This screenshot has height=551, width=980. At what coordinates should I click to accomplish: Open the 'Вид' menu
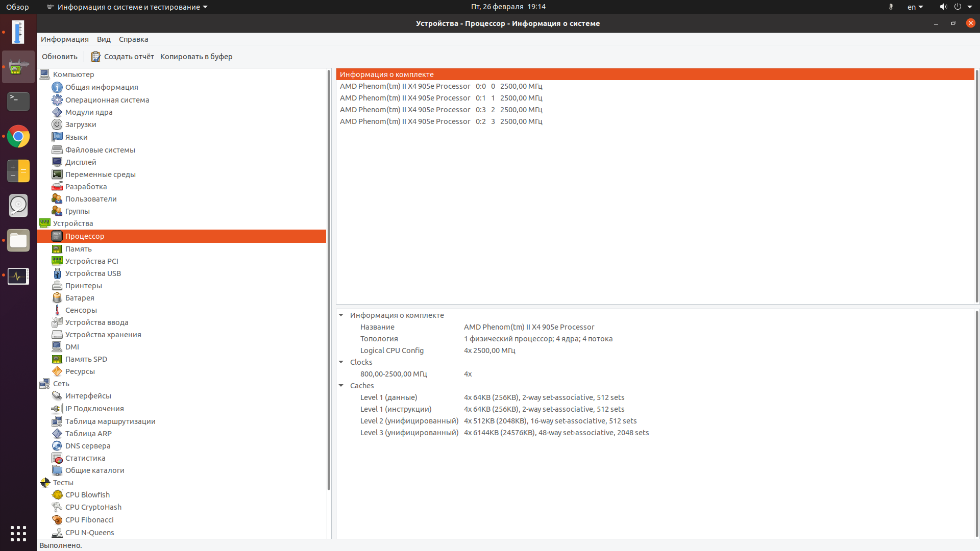pos(104,39)
